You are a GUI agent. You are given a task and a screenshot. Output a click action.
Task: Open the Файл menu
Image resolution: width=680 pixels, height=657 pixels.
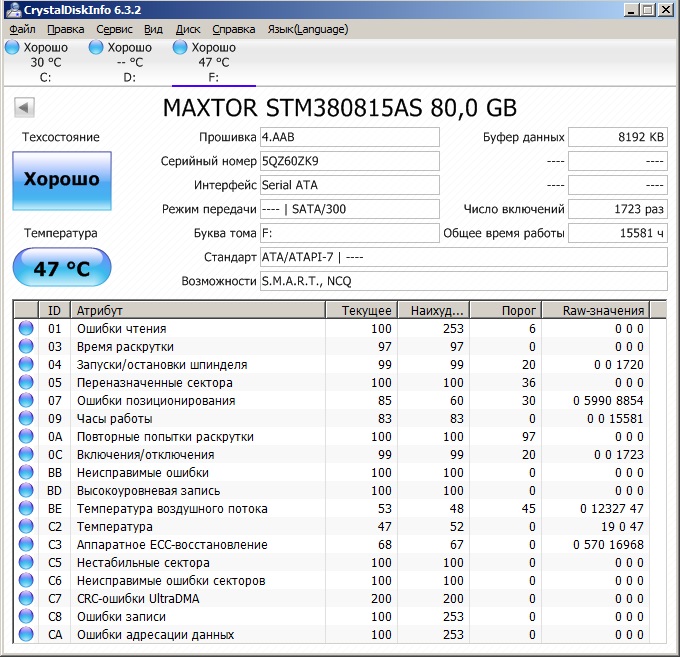[22, 29]
